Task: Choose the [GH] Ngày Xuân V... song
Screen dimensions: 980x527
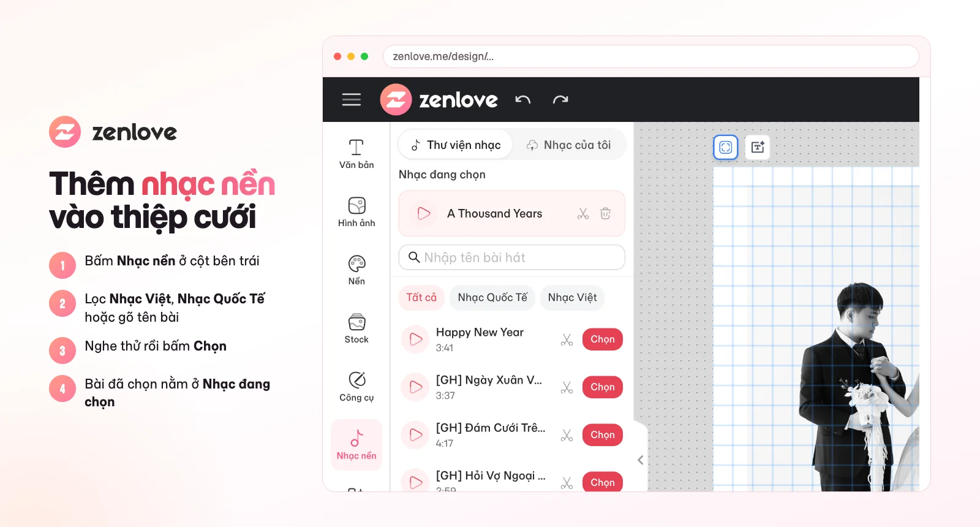Action: coord(603,387)
